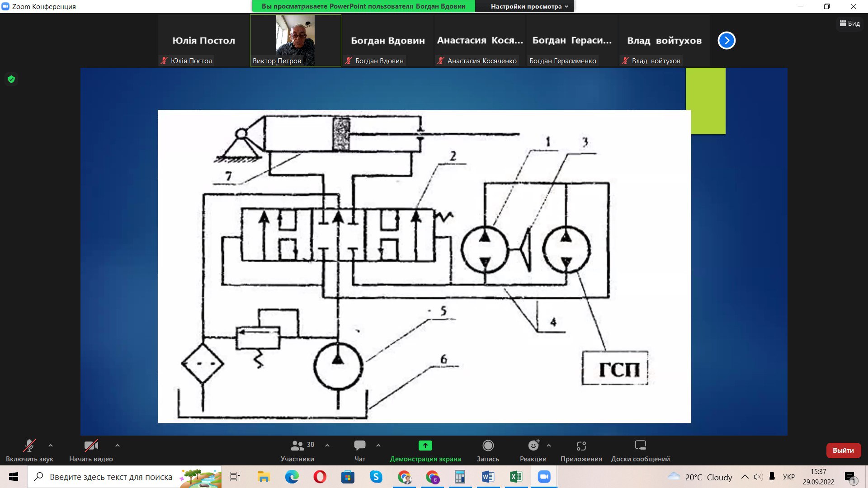The height and width of the screenshot is (488, 868).
Task: Expand audio options arrow beside microphone
Action: pyautogui.click(x=51, y=446)
